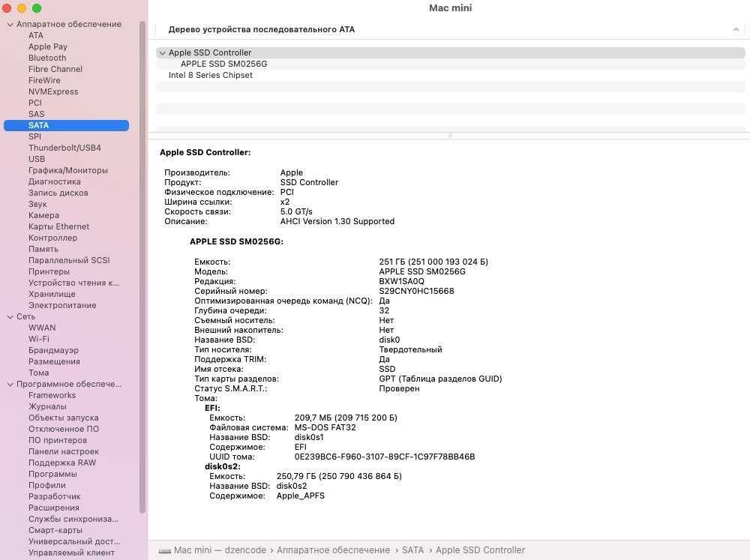Open Тома under Сеть

coord(39,373)
